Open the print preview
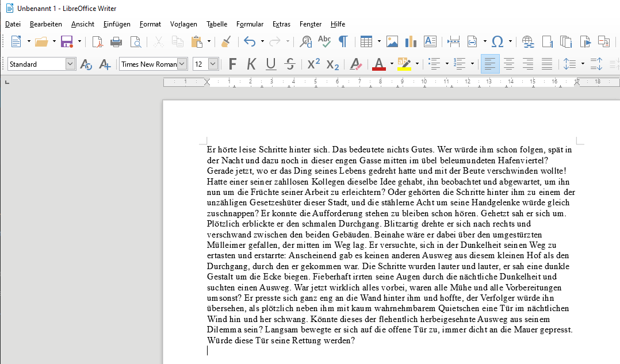The image size is (620, 364). (135, 41)
